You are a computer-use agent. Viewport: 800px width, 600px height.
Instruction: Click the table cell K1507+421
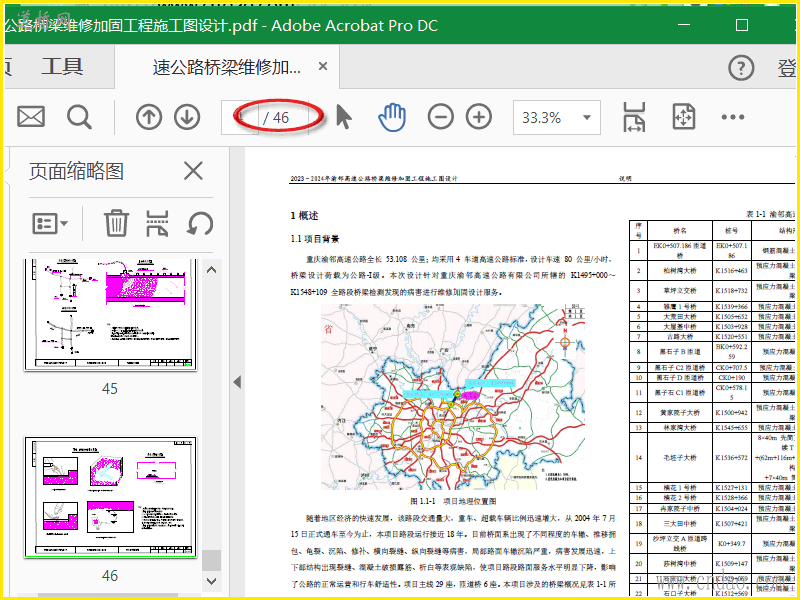pyautogui.click(x=732, y=523)
